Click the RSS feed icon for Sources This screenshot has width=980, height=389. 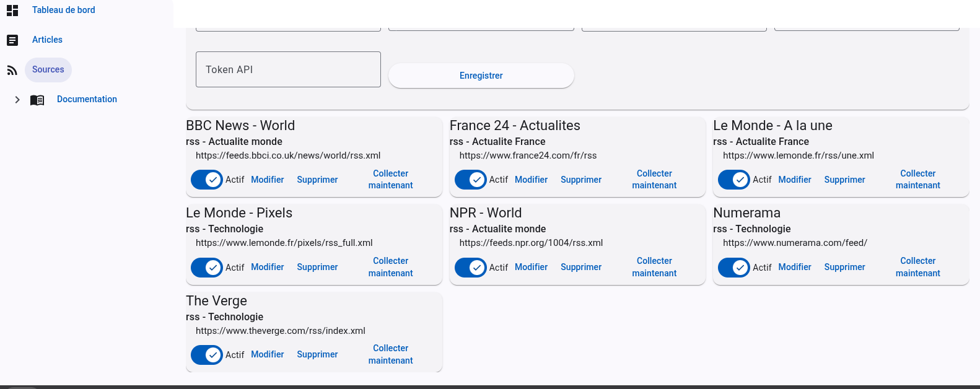12,70
